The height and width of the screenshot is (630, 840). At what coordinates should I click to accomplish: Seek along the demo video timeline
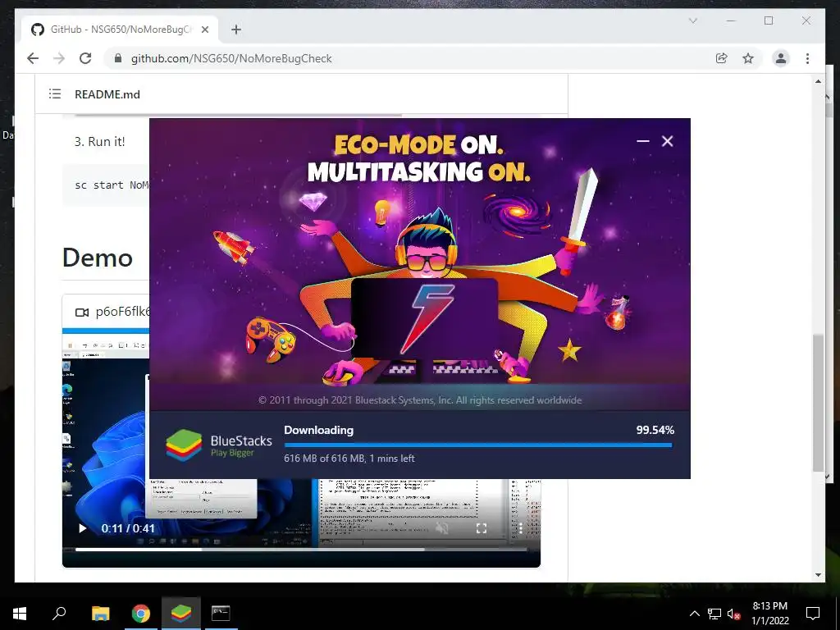point(301,549)
